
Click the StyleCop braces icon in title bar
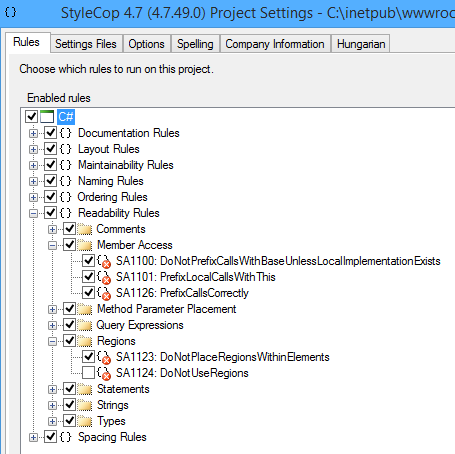click(10, 13)
